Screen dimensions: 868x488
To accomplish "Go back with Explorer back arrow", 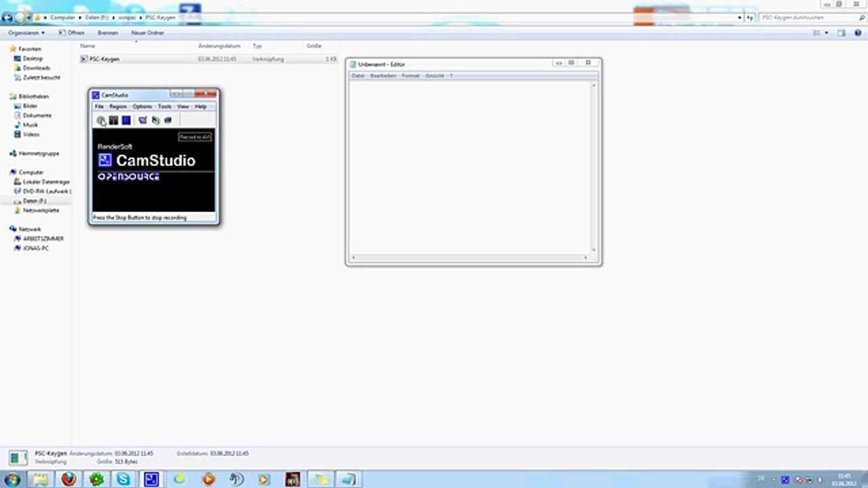I will [x=7, y=17].
